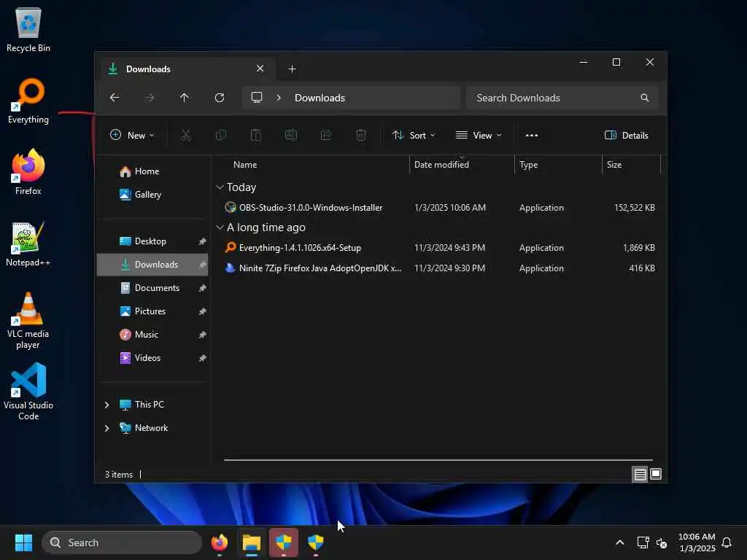Close the Downloads tab
Image resolution: width=747 pixels, height=560 pixels.
[x=260, y=69]
